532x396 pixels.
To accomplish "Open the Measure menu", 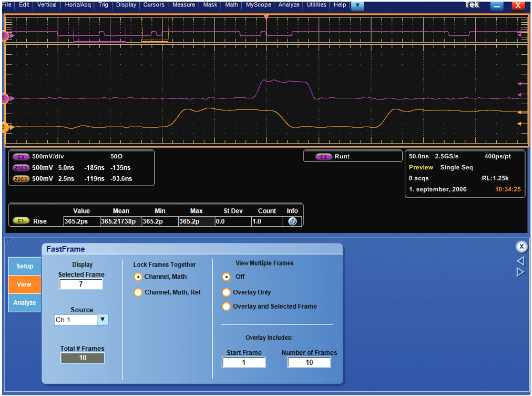I will [183, 5].
